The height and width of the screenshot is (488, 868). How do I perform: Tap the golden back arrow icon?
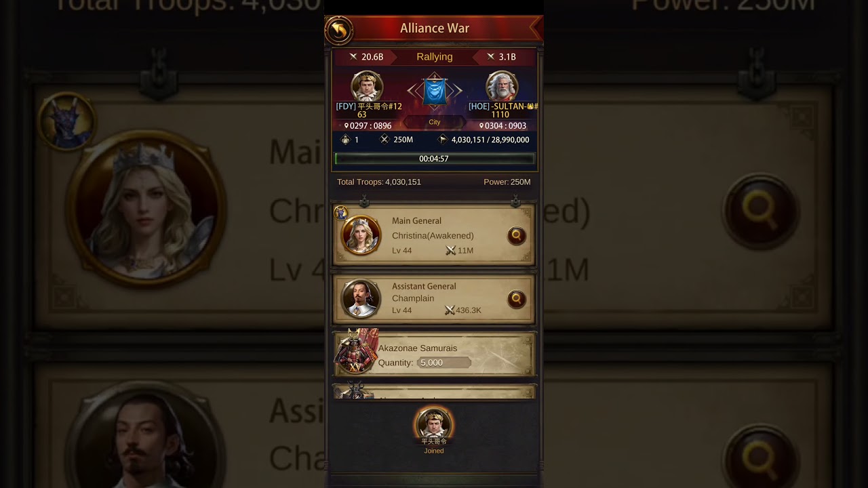click(339, 30)
